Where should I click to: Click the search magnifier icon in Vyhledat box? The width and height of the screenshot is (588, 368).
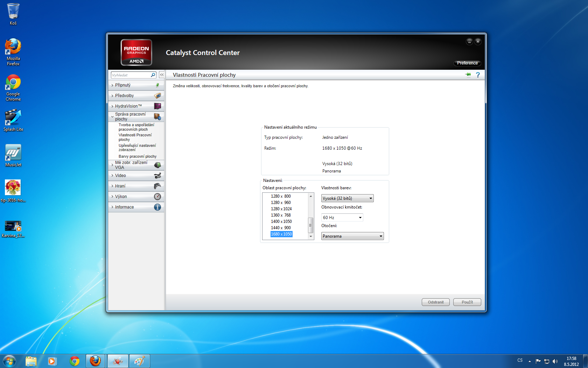coord(153,75)
